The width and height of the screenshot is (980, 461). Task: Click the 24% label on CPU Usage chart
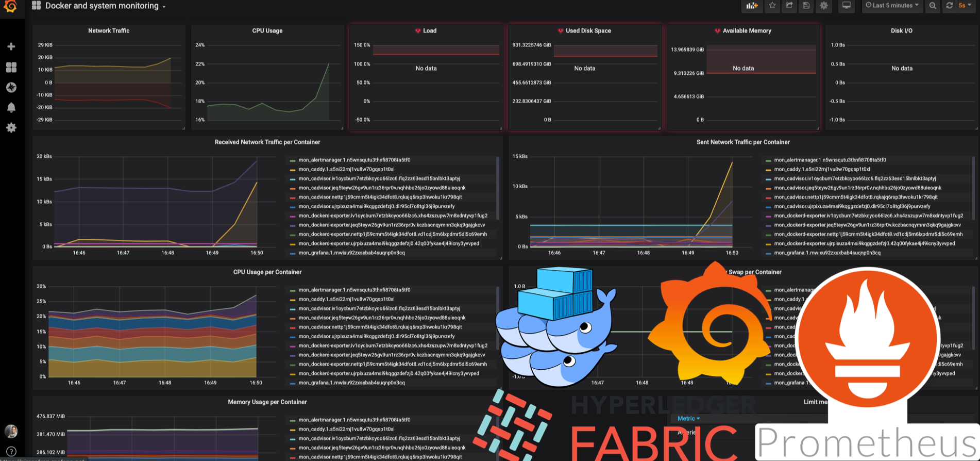pos(200,45)
